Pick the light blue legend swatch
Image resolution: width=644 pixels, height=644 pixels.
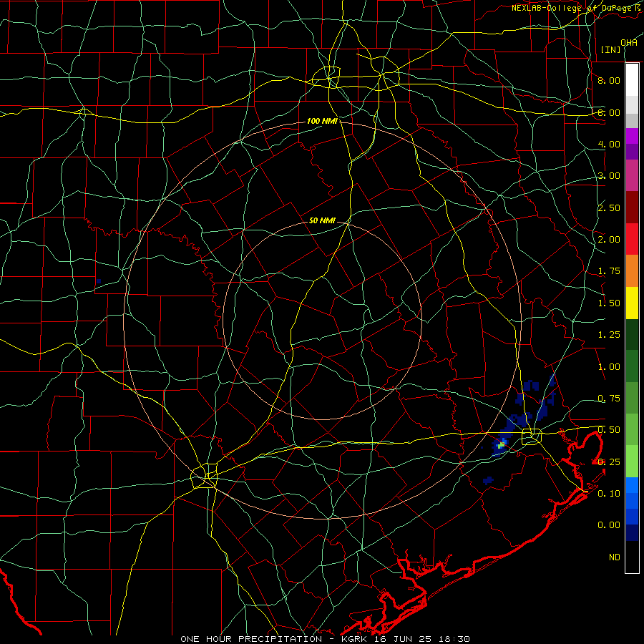(x=632, y=485)
